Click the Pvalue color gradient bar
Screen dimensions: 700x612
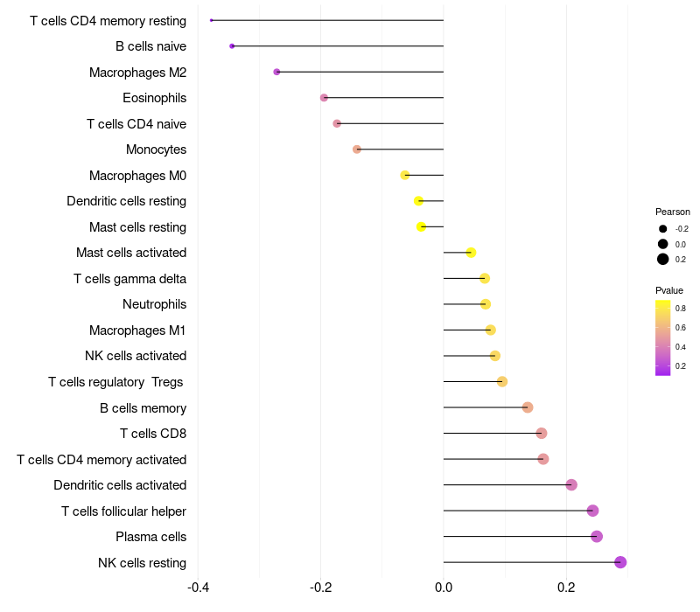[662, 337]
